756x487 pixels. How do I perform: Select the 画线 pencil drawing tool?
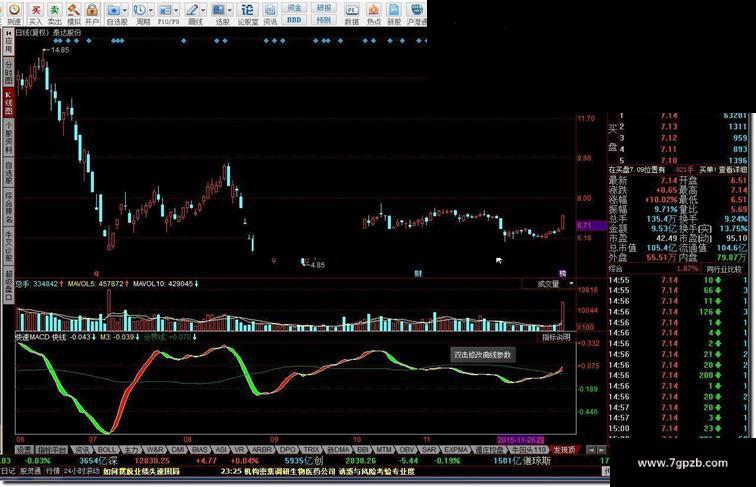pos(192,10)
